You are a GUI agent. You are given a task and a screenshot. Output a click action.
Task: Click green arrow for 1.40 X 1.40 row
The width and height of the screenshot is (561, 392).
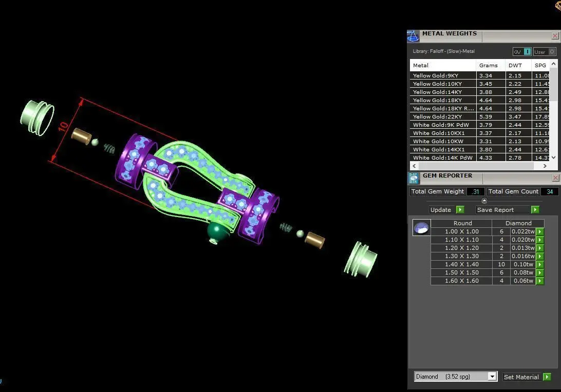coord(540,264)
